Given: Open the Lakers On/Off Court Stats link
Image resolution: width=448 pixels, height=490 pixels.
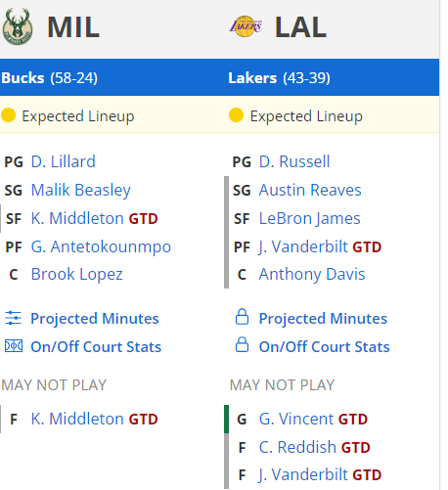Looking at the screenshot, I should 324,346.
